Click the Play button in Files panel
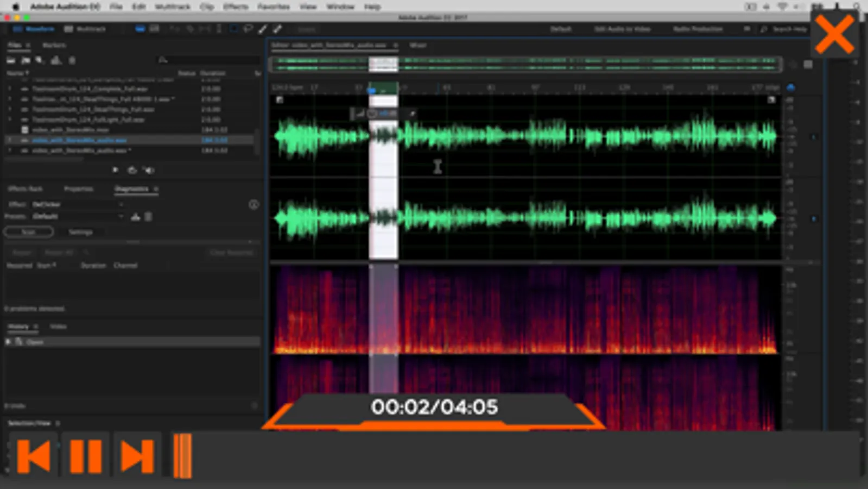Image resolution: width=868 pixels, height=489 pixels. tap(116, 170)
